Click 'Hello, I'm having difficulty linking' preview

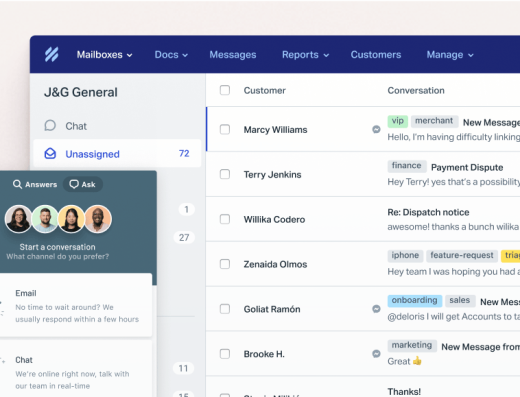point(453,137)
